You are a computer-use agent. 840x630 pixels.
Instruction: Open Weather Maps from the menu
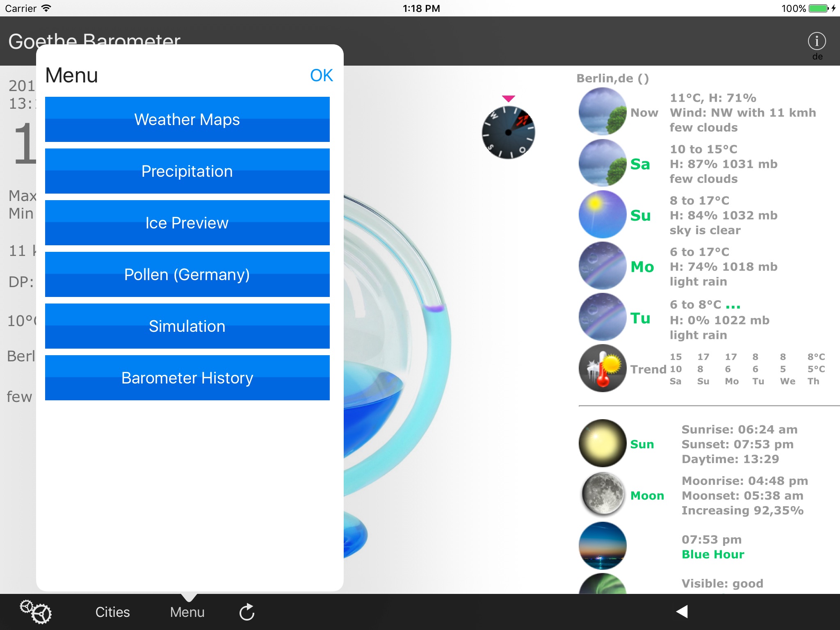tap(187, 119)
